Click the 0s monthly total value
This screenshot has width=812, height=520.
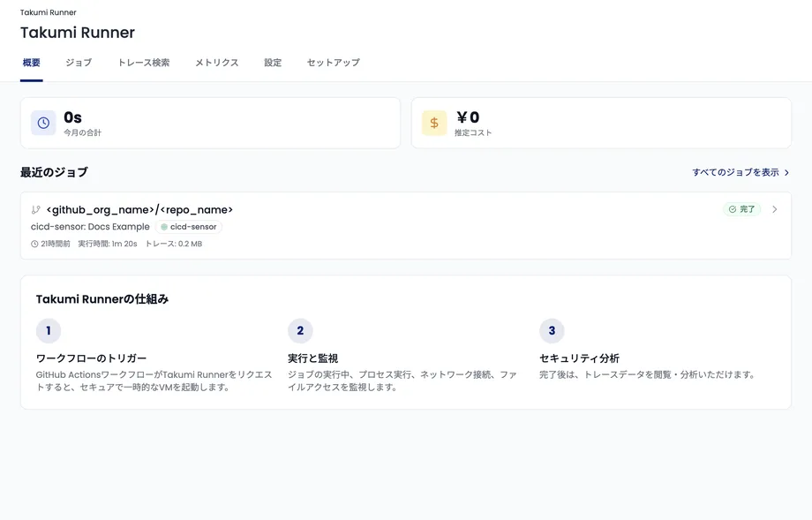click(x=73, y=117)
